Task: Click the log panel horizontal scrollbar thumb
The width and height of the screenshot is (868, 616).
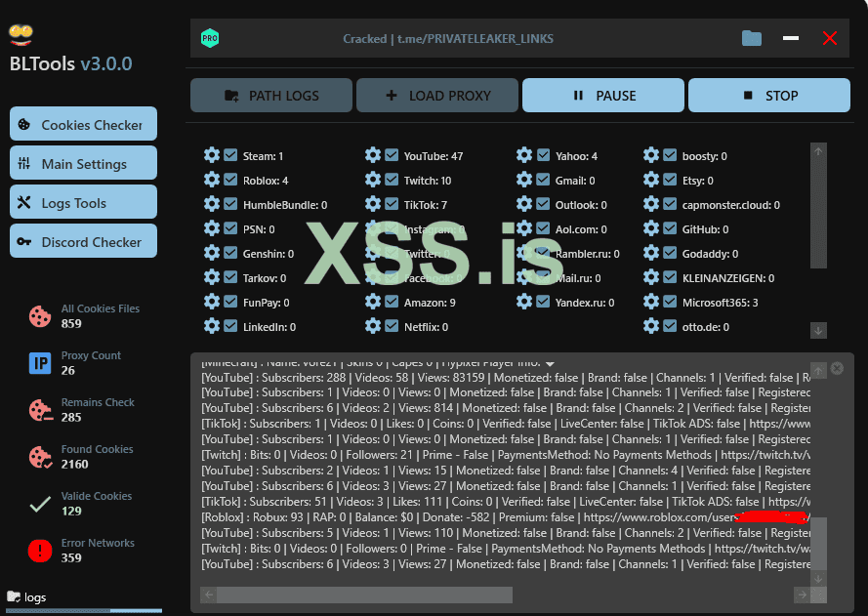Action: [x=364, y=595]
